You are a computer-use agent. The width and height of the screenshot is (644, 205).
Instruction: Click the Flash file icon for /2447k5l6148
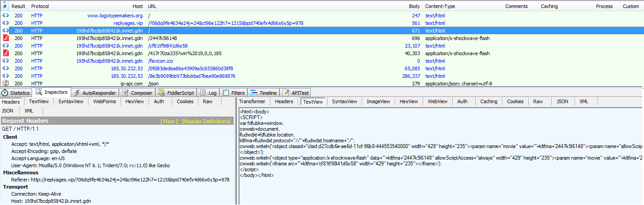coord(5,38)
